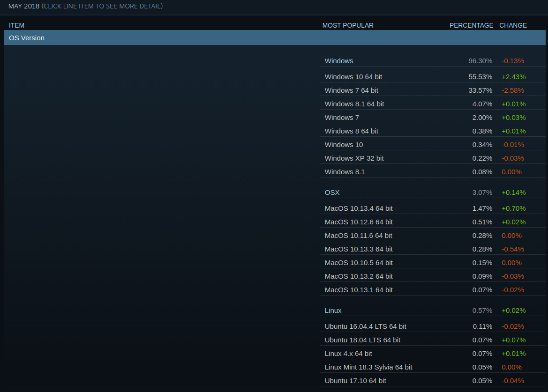The width and height of the screenshot is (548, 392).
Task: Select the Linux 4.x 64 bit row
Action: [x=433, y=354]
